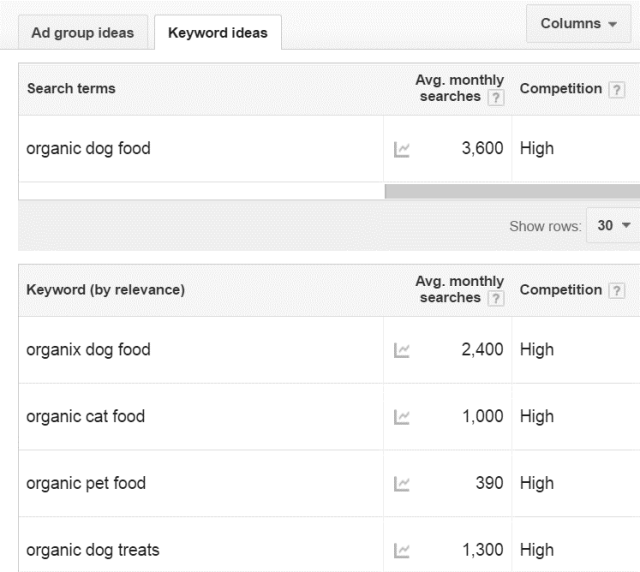Screen dimensions: 640x572
Task: Select the organic cat food keyword row
Action: 85,417
